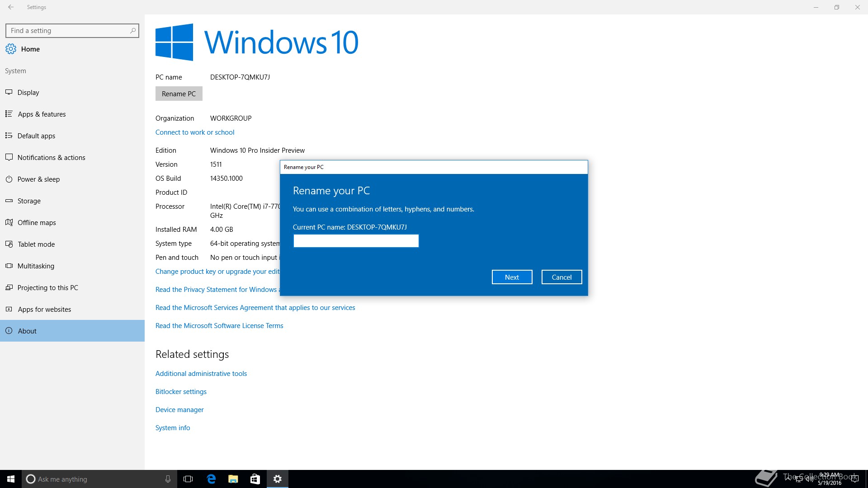
Task: Click the Apps & features list icon
Action: click(9, 114)
